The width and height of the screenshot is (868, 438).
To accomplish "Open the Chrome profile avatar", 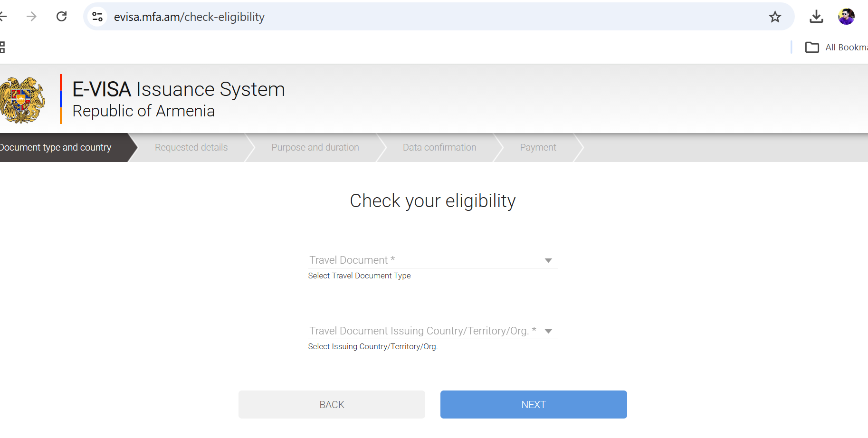I will [846, 17].
